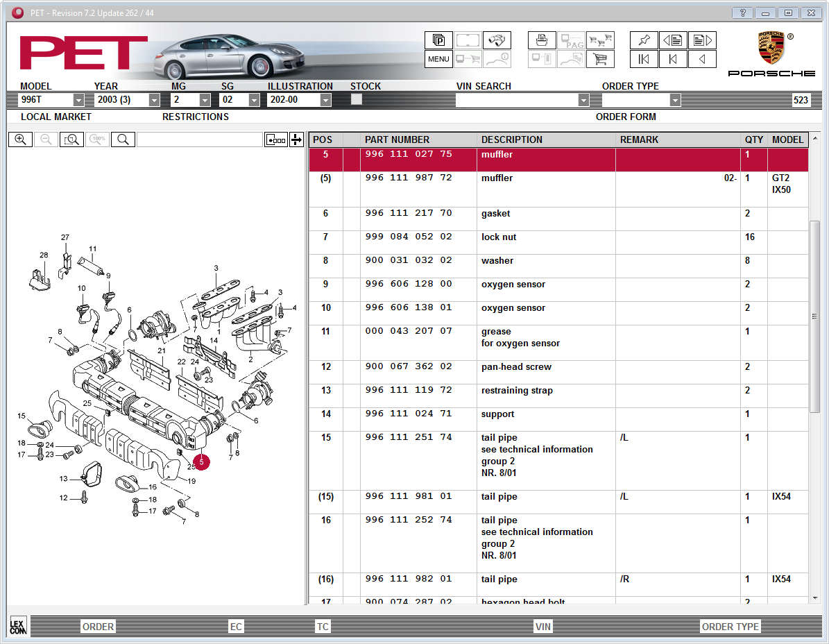
Task: Click the zoom out magnifier icon
Action: (46, 139)
